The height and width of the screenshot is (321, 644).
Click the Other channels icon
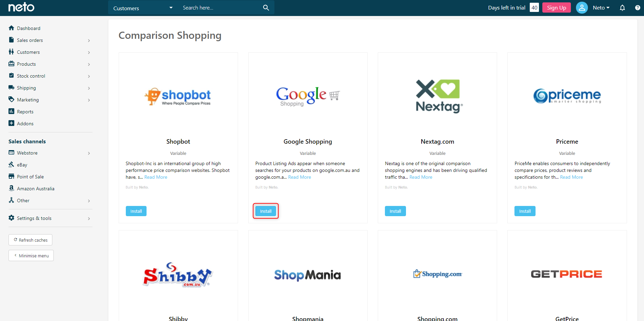(12, 200)
